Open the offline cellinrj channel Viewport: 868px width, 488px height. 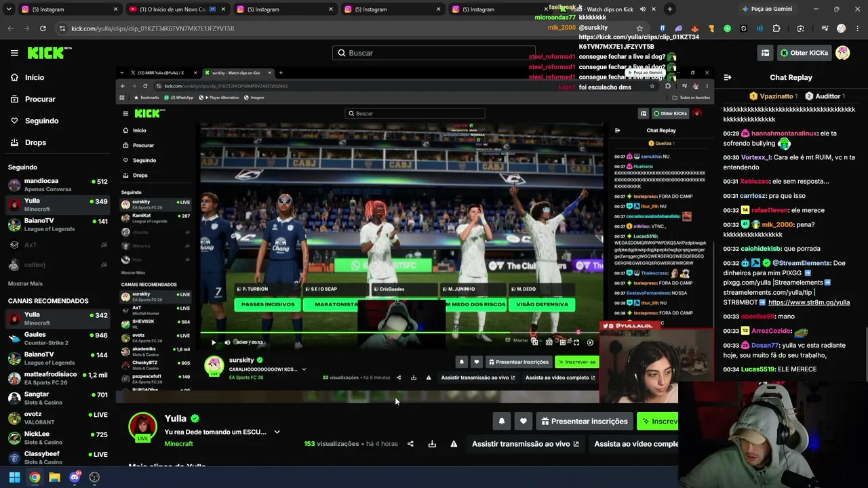coord(58,264)
